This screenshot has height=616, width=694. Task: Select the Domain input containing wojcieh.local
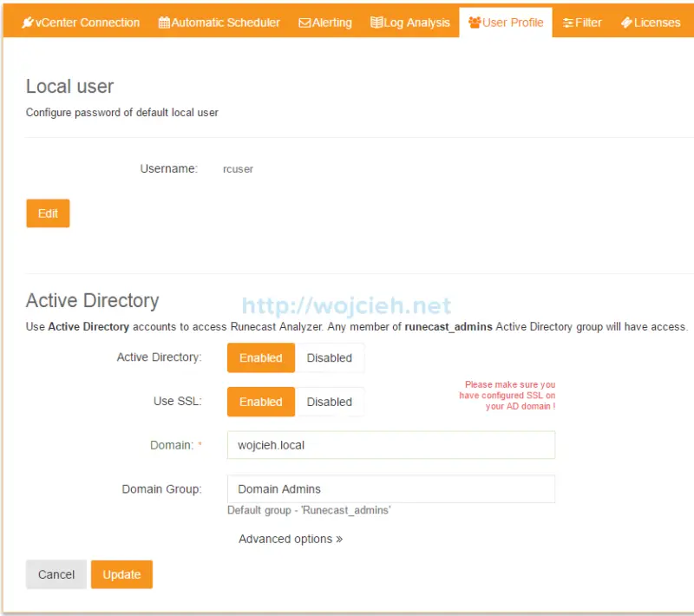click(390, 444)
